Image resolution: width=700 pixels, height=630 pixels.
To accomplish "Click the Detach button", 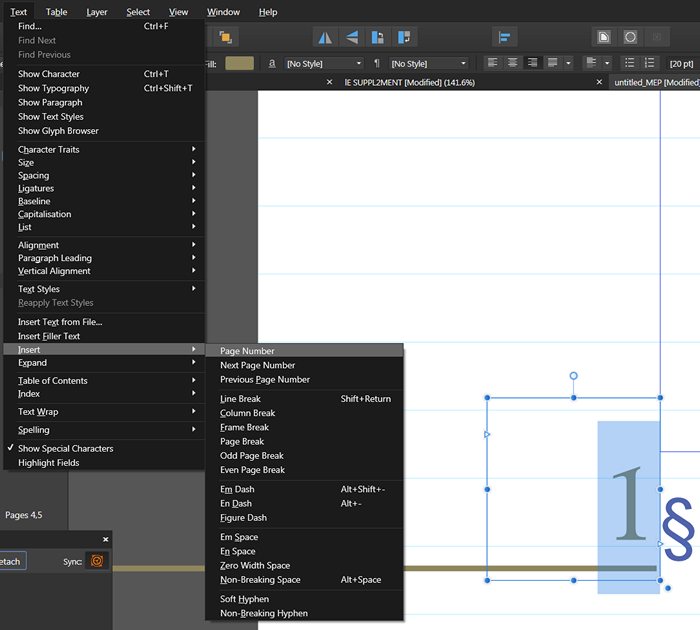I will click(12, 561).
